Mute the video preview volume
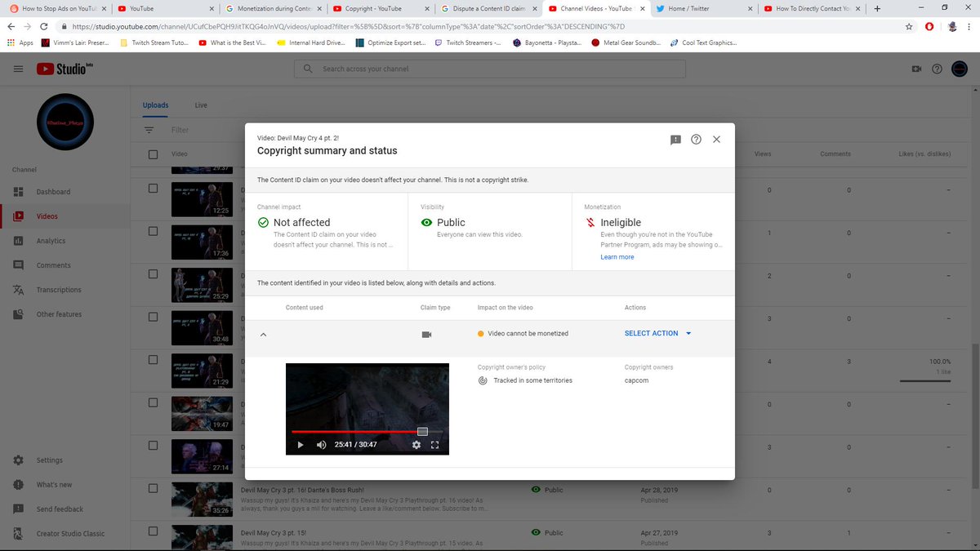980x551 pixels. coord(321,445)
